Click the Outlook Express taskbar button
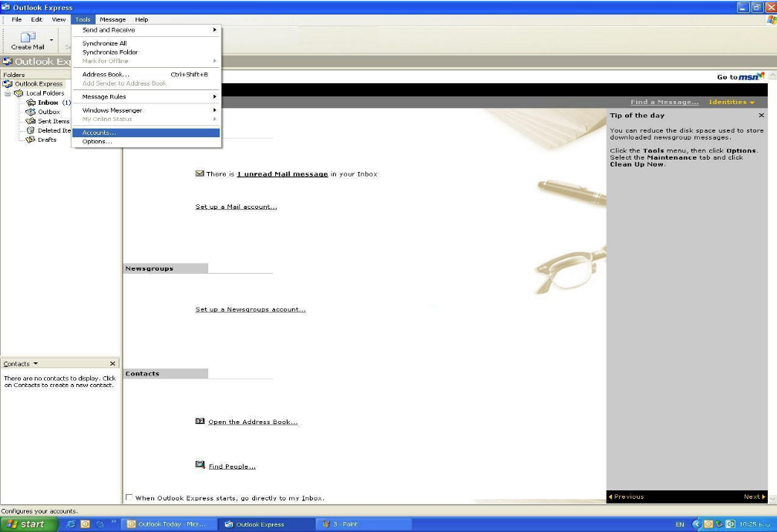The width and height of the screenshot is (777, 532). pyautogui.click(x=267, y=524)
